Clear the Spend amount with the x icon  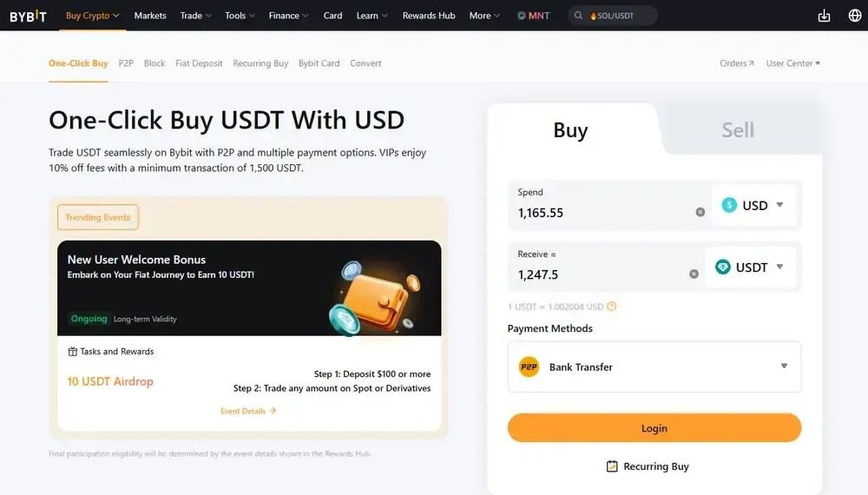point(700,212)
